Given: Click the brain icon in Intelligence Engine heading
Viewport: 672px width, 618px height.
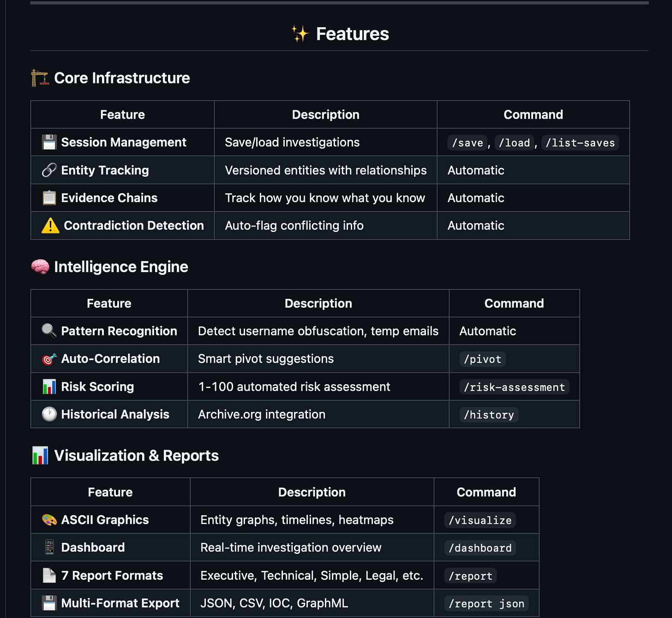Looking at the screenshot, I should point(41,267).
